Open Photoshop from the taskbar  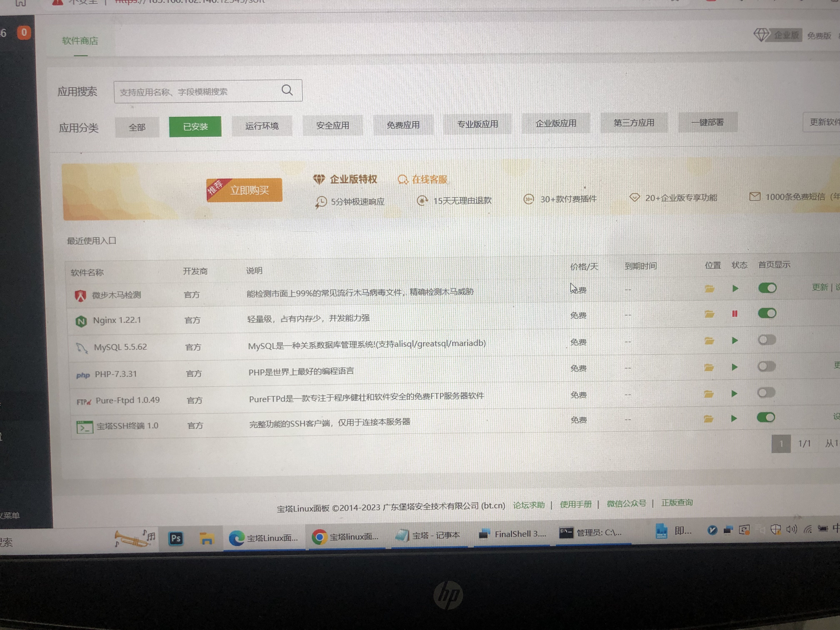[x=176, y=538]
